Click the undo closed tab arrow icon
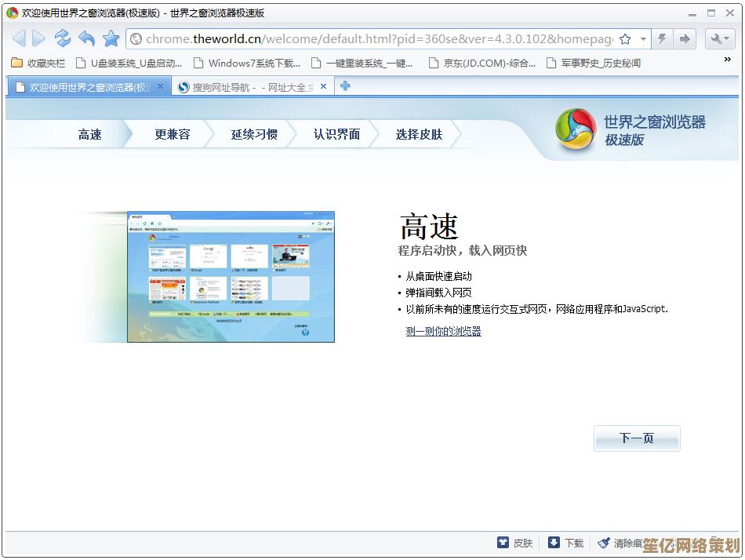The image size is (745, 560). [x=86, y=38]
